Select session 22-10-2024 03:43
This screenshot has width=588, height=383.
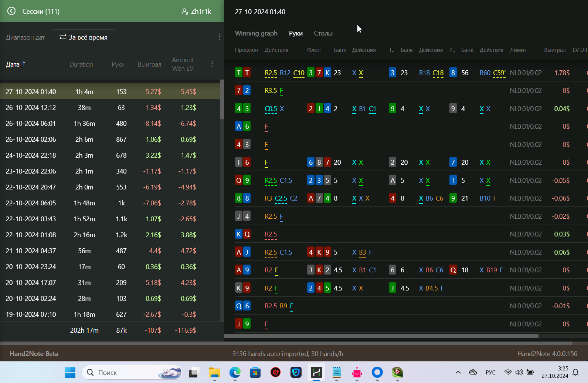point(110,219)
